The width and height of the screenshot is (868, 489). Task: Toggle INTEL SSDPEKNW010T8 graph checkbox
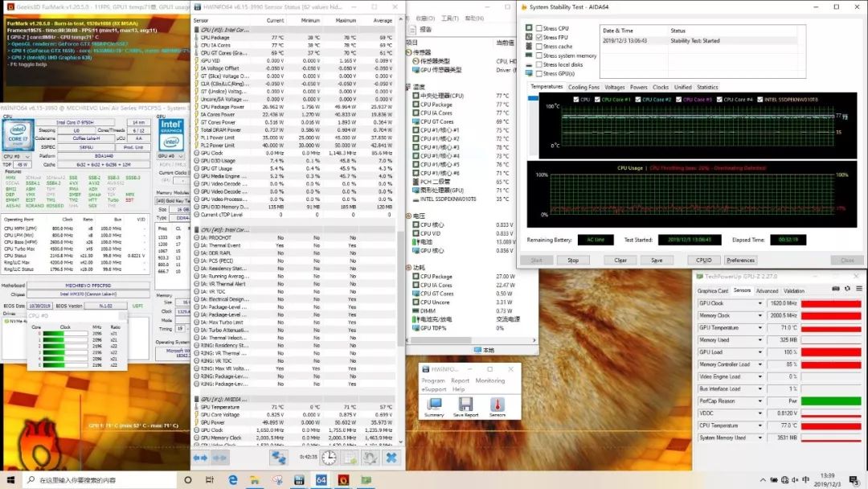pos(759,100)
